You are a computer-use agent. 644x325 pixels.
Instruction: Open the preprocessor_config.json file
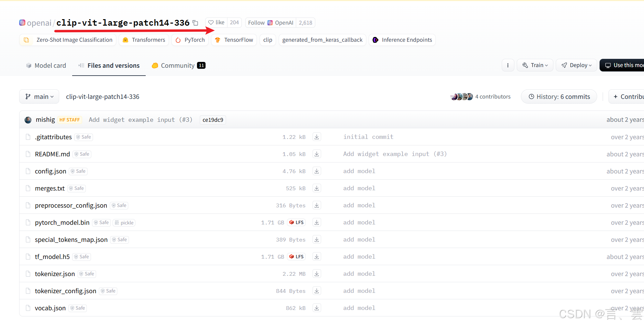coord(71,206)
